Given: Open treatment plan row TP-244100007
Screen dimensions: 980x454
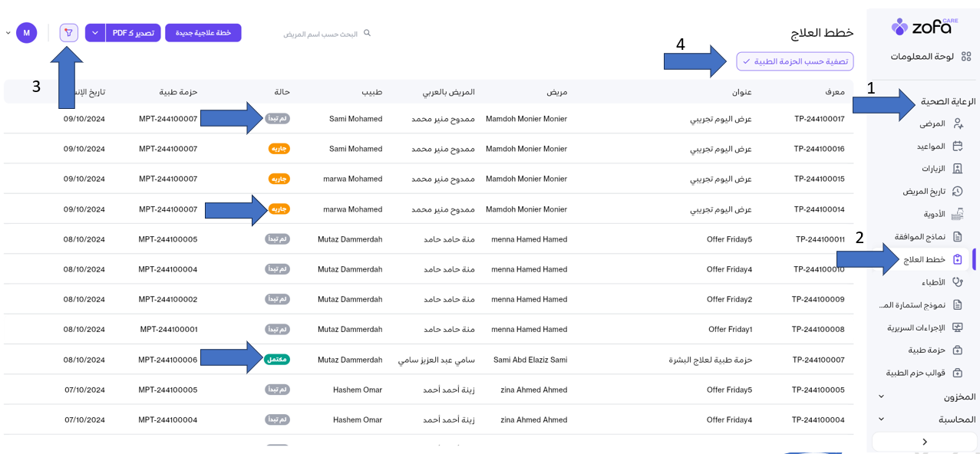Looking at the screenshot, I should tap(818, 360).
